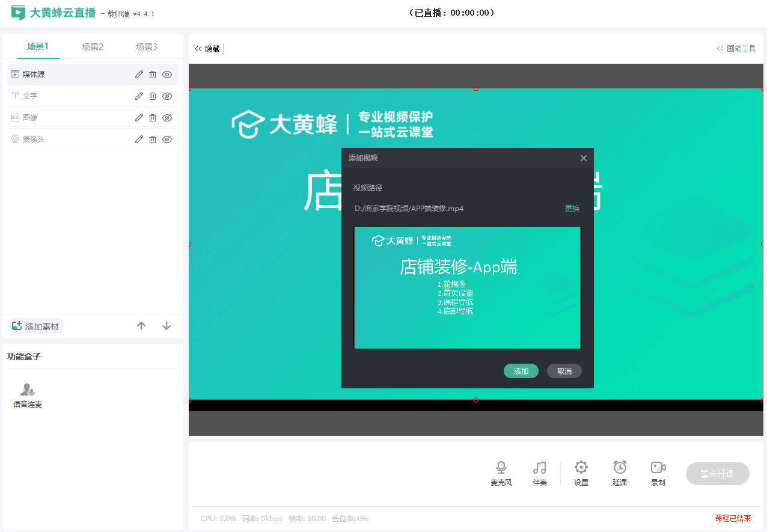Open 伴奏 music accompaniment
The image size is (767, 532).
(540, 474)
